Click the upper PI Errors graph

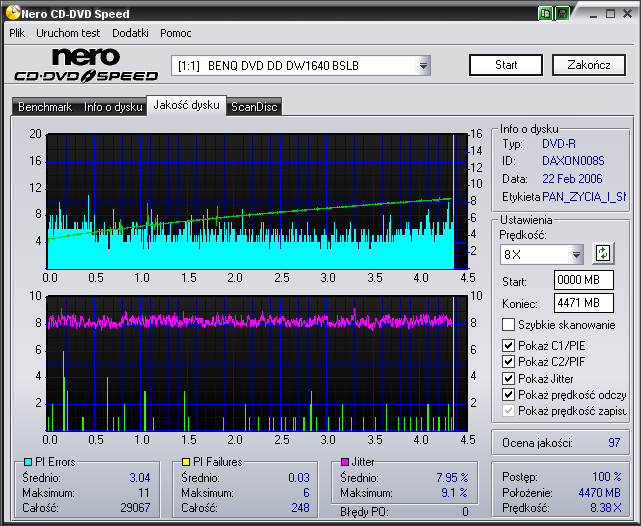pos(257,201)
